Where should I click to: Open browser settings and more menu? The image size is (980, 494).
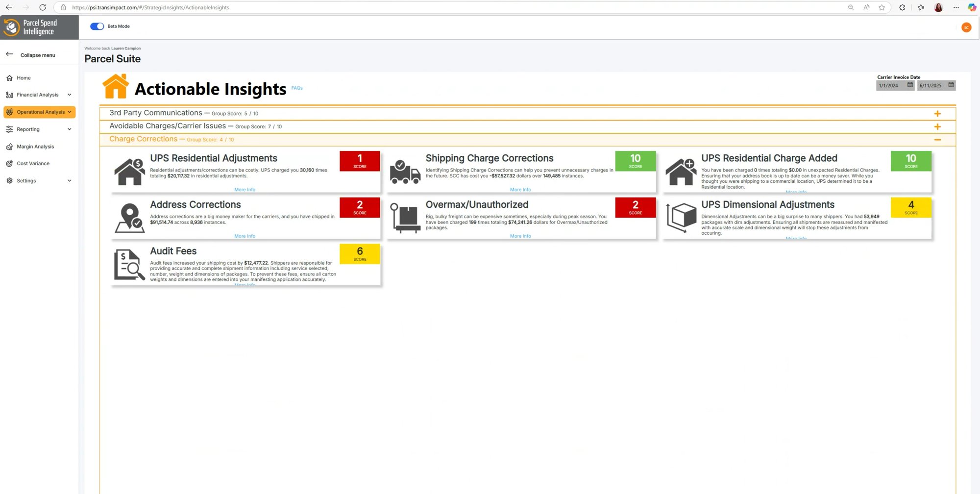point(956,7)
